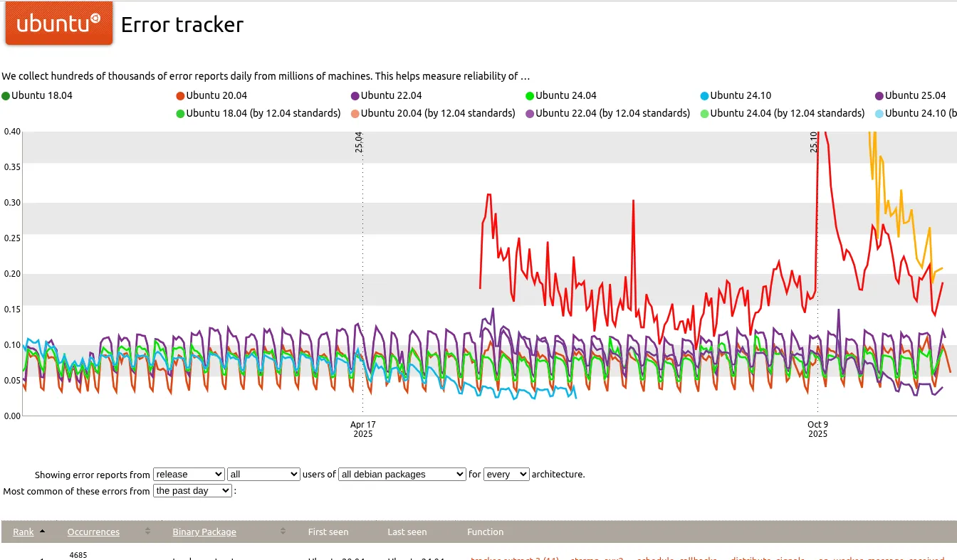Click the dark green Ubuntu 18.04 legend marker
Image resolution: width=957 pixels, height=560 pixels.
click(6, 95)
